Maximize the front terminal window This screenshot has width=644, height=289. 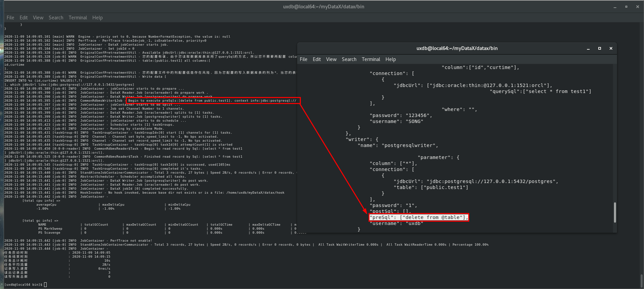coord(600,48)
